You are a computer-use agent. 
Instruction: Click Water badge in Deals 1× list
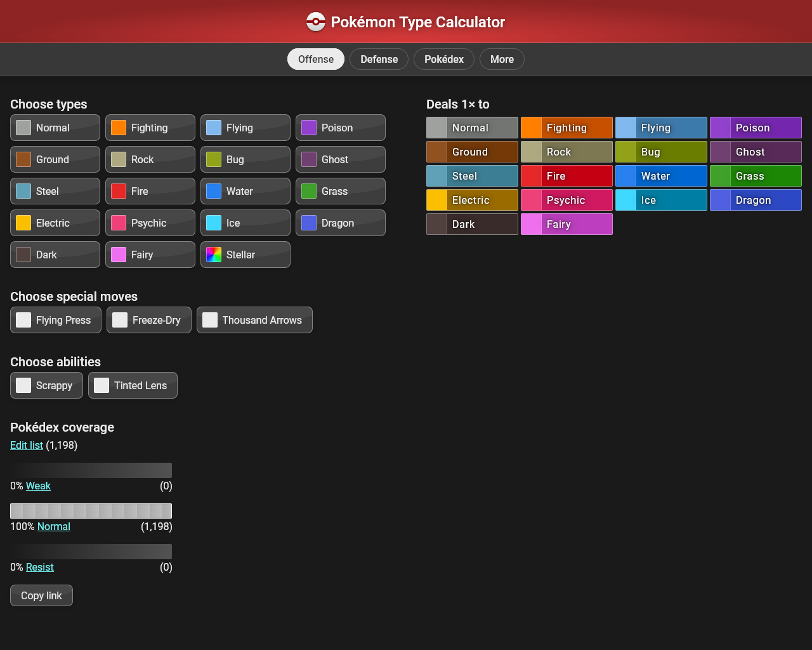pyautogui.click(x=661, y=176)
